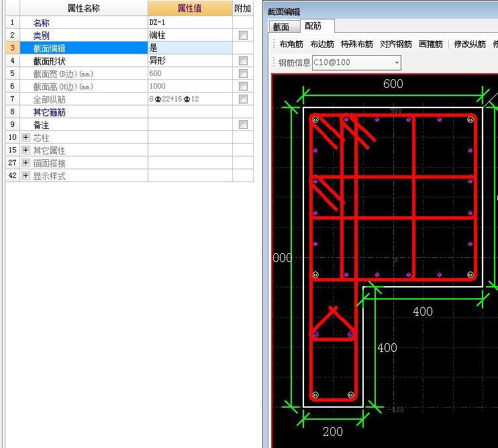Click the DZ-1 name value cell
The image size is (498, 448).
pos(190,22)
